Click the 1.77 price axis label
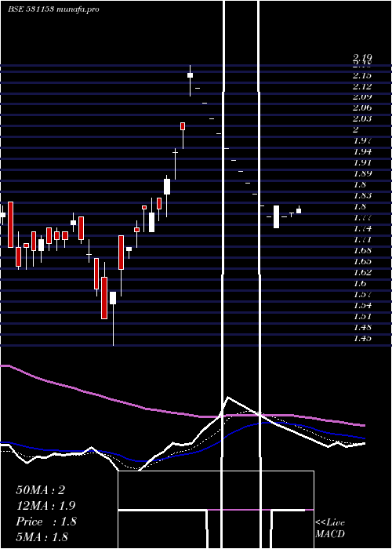Viewport: 392px width, 549px height. click(x=362, y=217)
